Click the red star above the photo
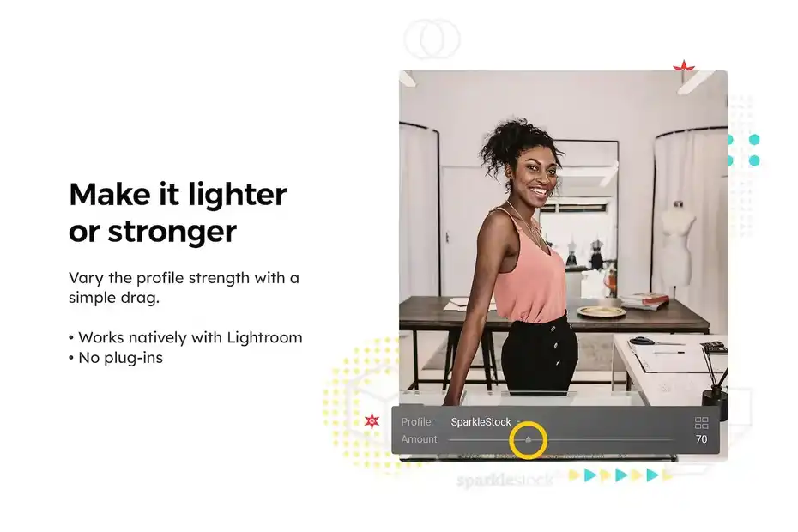 pyautogui.click(x=684, y=66)
